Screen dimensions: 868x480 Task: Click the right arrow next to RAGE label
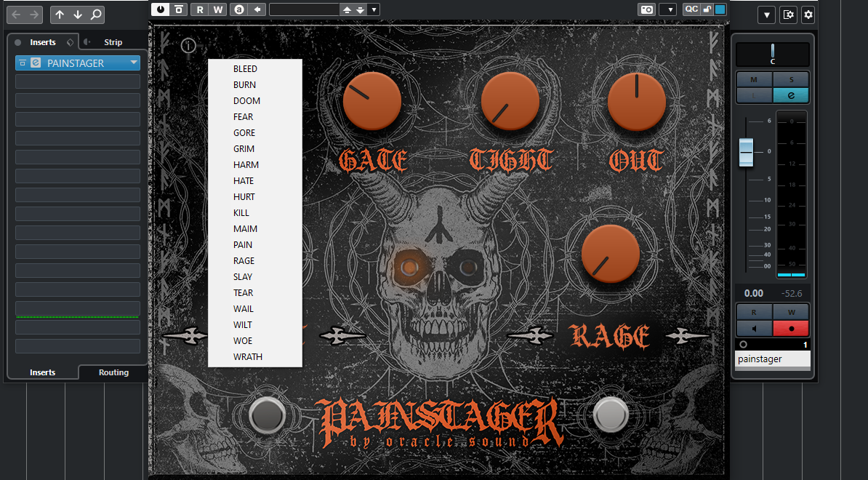(686, 335)
